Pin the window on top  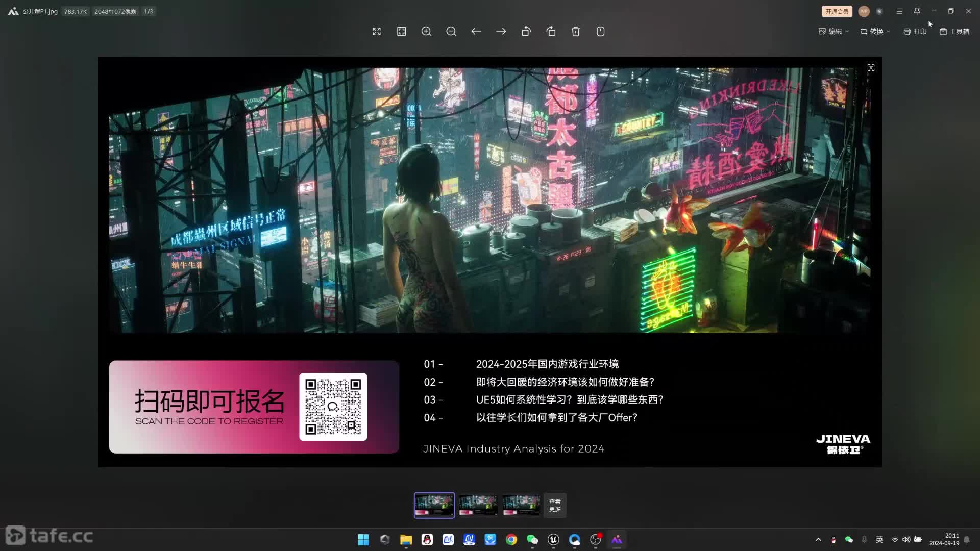(917, 11)
